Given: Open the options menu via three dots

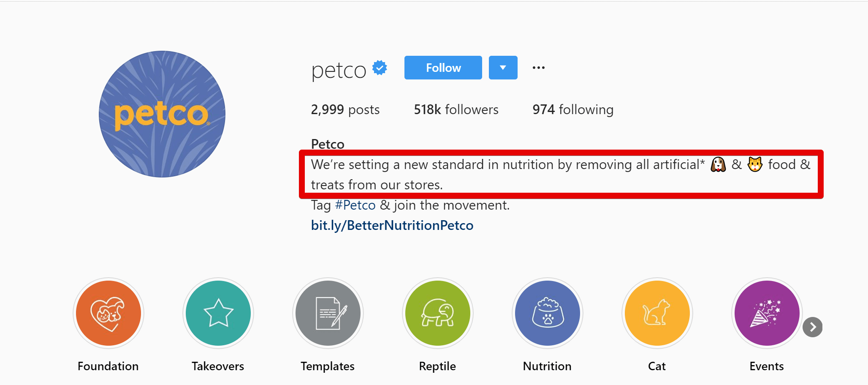Looking at the screenshot, I should pyautogui.click(x=538, y=67).
